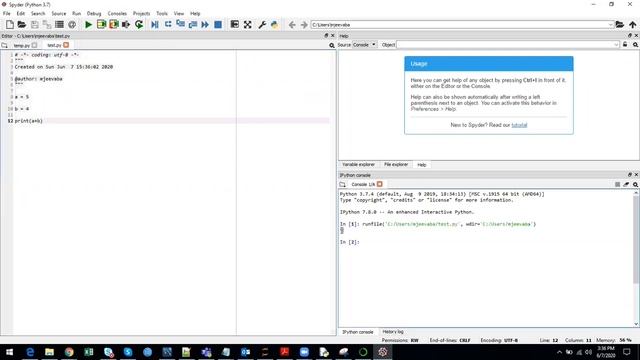Open the file list lines icon
640x360 pixels.
(59, 24)
